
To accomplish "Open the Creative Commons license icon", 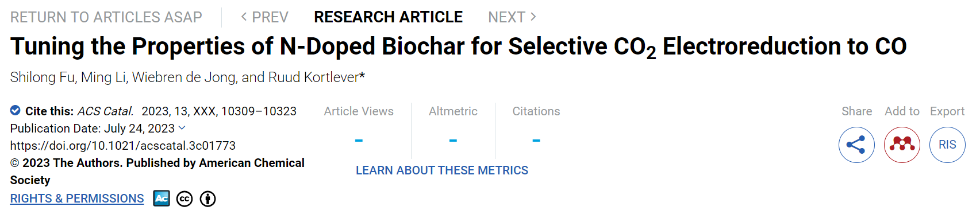I will (185, 199).
